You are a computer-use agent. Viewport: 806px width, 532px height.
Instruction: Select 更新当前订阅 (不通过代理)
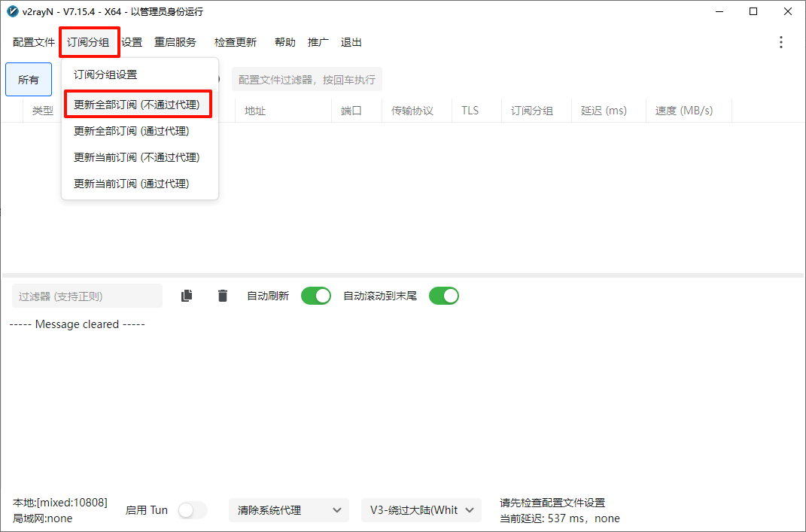tap(136, 157)
